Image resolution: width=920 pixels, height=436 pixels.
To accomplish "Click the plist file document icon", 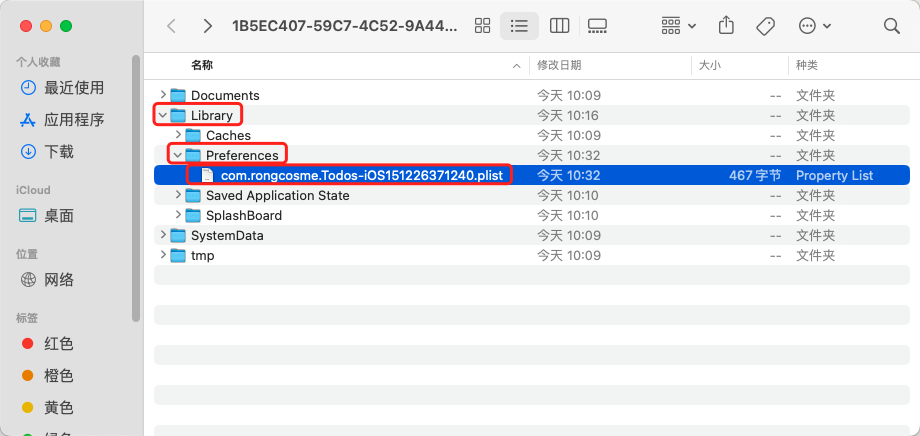I will (x=207, y=175).
